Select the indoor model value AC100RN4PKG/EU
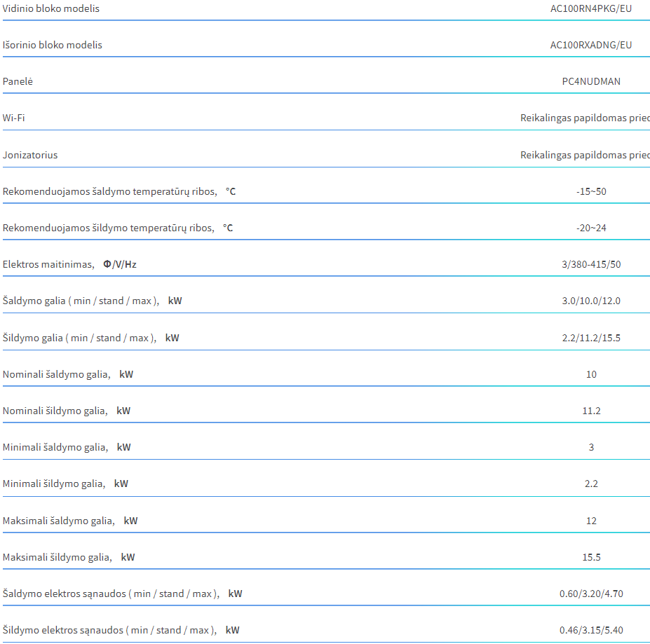The height and width of the screenshot is (644, 650). tap(590, 8)
